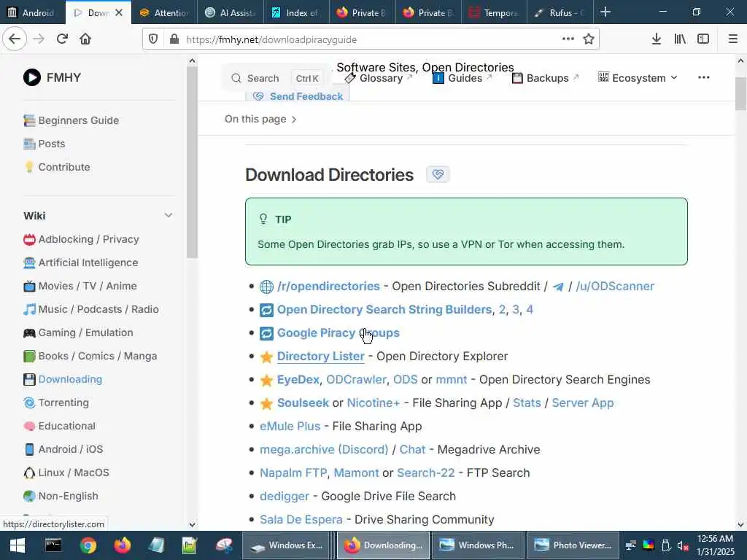Click the network tray icon
Image resolution: width=747 pixels, height=560 pixels.
(631, 545)
